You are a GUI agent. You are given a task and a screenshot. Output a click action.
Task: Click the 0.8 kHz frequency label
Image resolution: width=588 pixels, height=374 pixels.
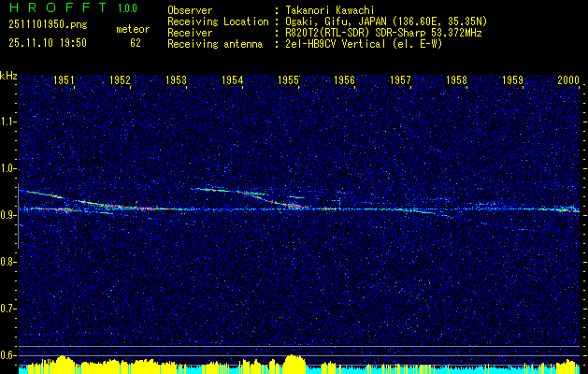(x=7, y=262)
